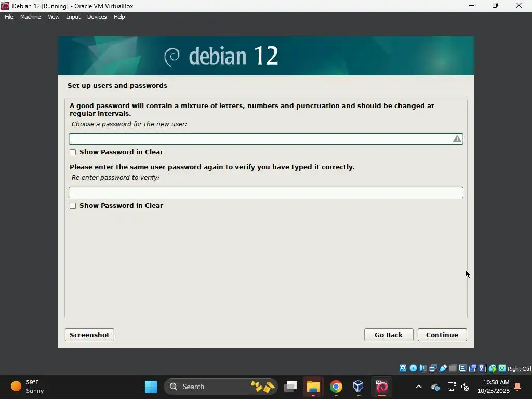Open the View menu
Image resolution: width=532 pixels, height=399 pixels.
54,17
